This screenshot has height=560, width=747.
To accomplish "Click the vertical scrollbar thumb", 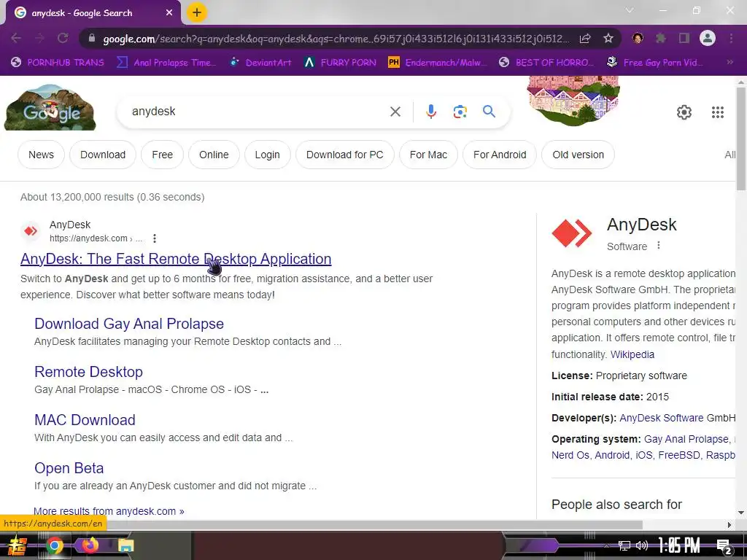I will (741, 138).
